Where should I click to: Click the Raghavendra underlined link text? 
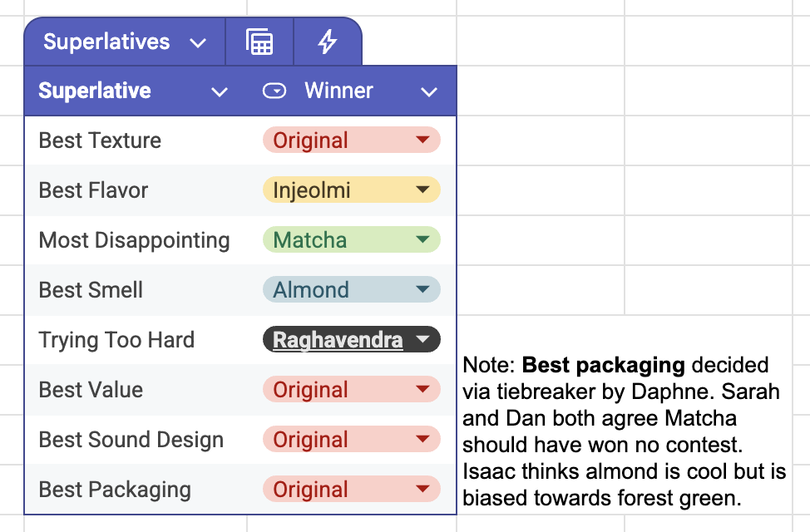[338, 340]
